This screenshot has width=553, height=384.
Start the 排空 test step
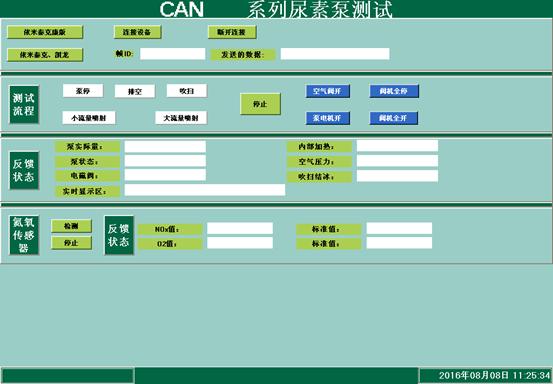pyautogui.click(x=135, y=92)
